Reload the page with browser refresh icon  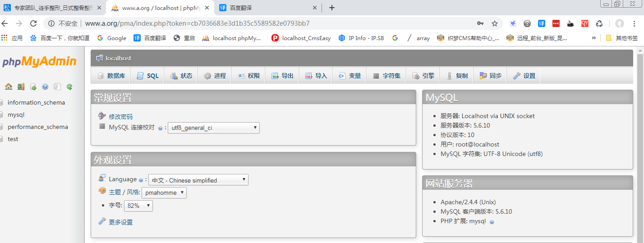click(33, 23)
